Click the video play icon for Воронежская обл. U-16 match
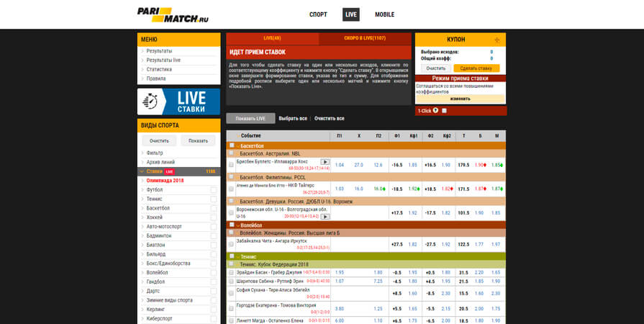The height and width of the screenshot is (324, 644). click(325, 217)
